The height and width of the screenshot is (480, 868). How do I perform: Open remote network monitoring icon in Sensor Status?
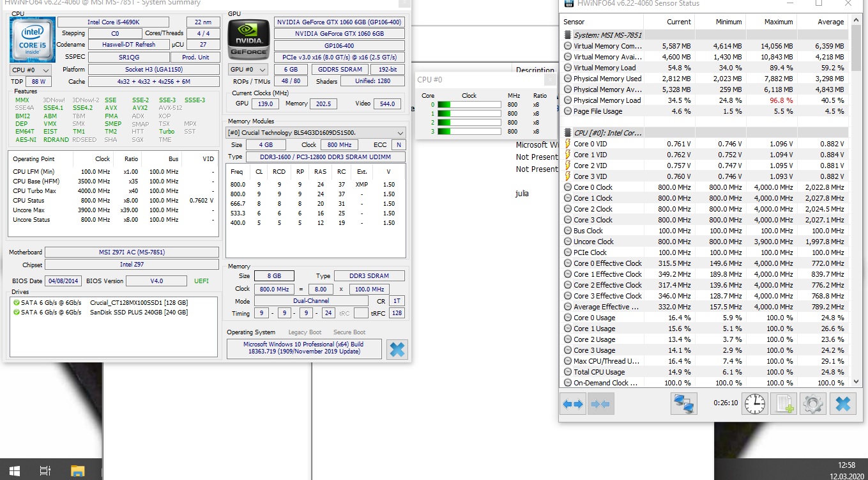pos(683,404)
